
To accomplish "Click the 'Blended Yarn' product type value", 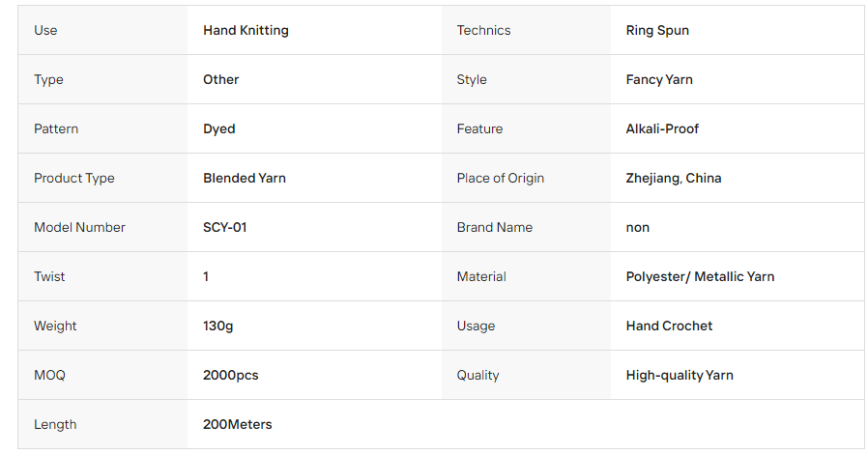I will [245, 178].
